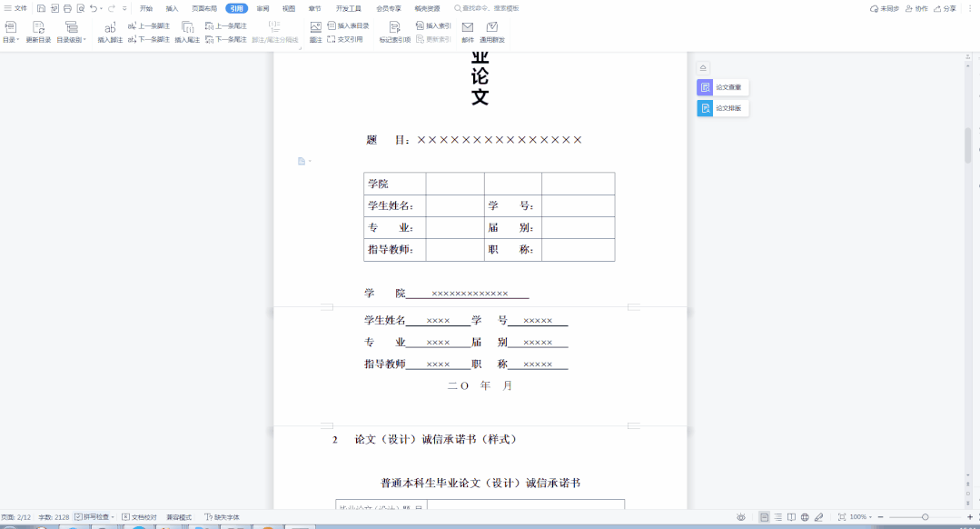
Task: Click the undo arrow in quick access toolbar
Action: (93, 8)
